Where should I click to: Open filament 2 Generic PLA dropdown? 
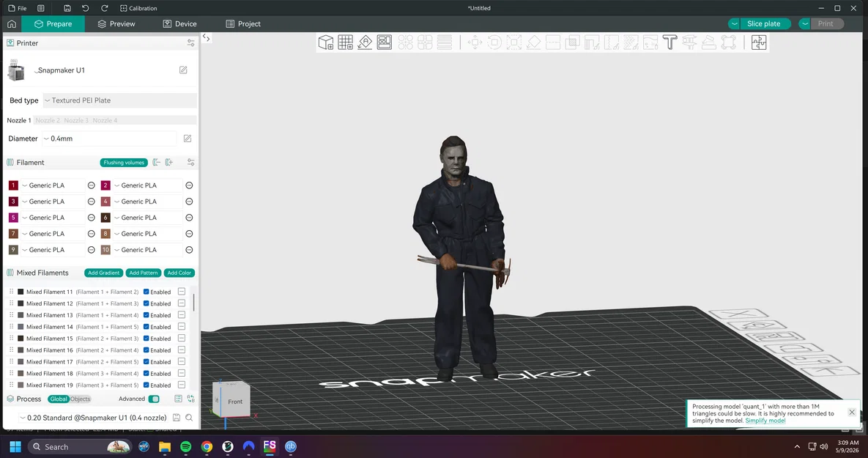click(x=147, y=185)
